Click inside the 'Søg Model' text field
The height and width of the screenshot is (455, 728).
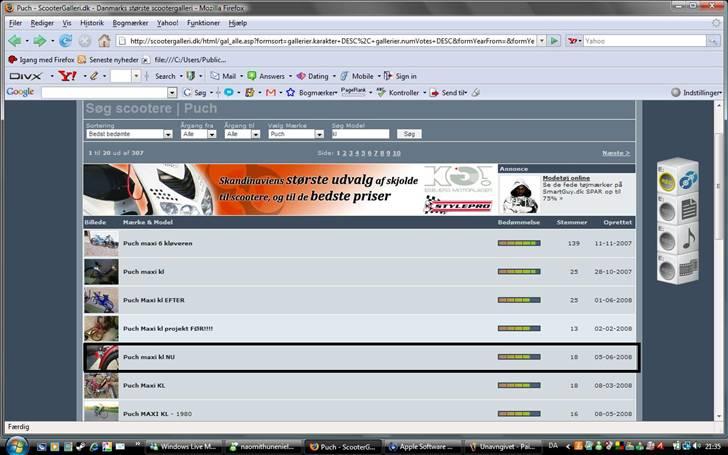(360, 133)
